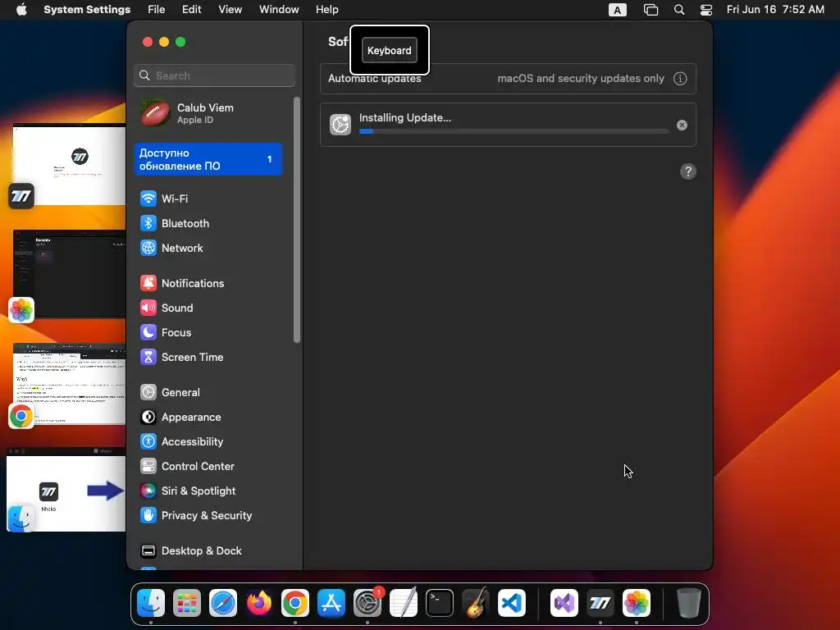
Task: Open the Apple menu
Action: [x=21, y=10]
